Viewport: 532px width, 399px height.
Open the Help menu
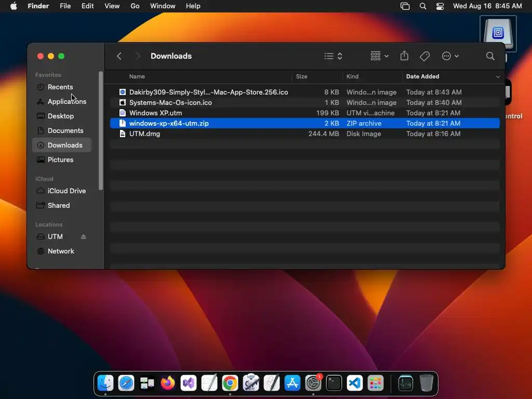pos(193,6)
